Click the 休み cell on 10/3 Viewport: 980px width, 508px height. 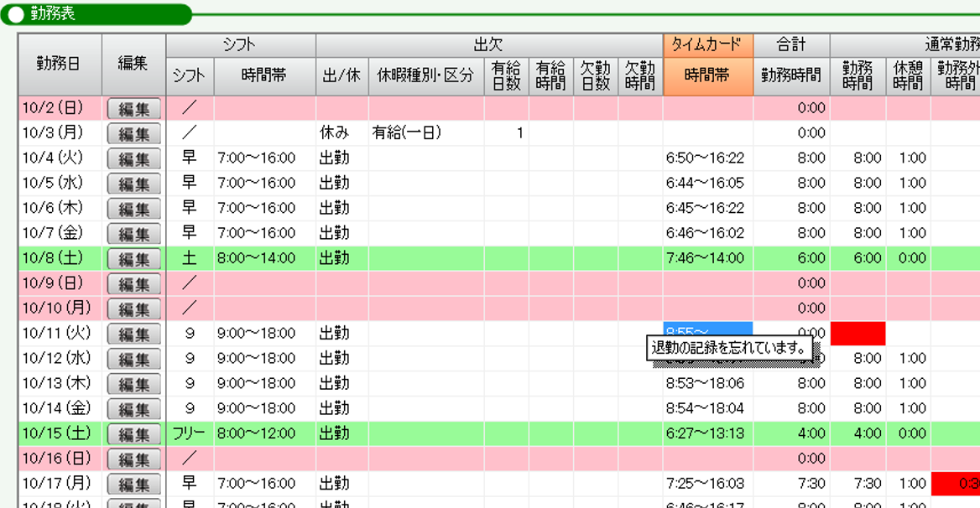coord(341,133)
